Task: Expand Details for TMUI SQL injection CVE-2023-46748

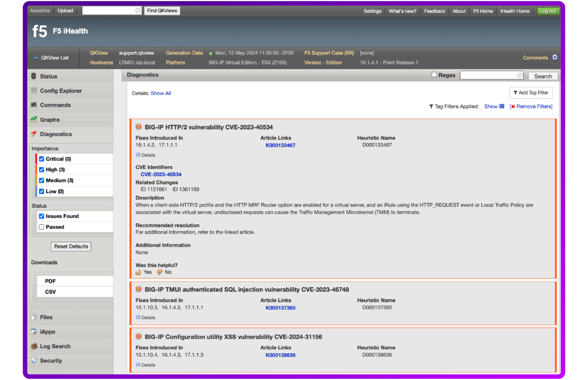Action: [145, 317]
